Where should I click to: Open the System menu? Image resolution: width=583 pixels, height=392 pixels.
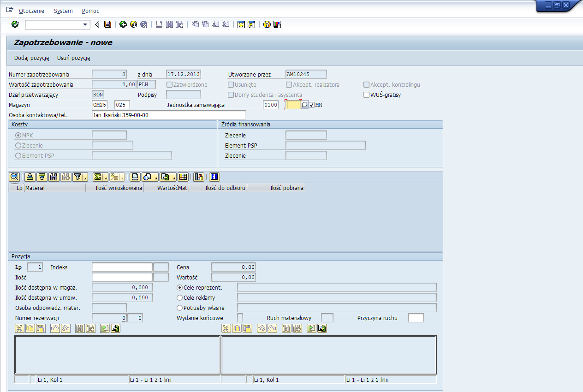tap(63, 11)
